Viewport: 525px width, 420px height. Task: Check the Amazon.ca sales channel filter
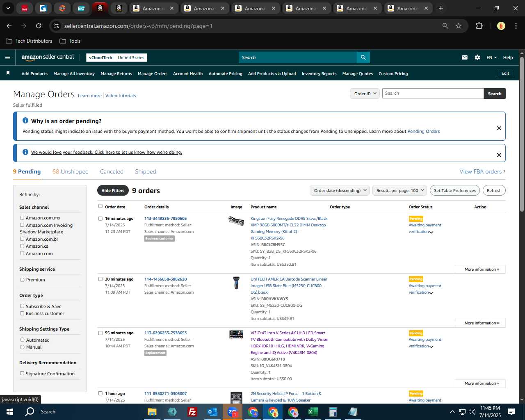(x=22, y=246)
